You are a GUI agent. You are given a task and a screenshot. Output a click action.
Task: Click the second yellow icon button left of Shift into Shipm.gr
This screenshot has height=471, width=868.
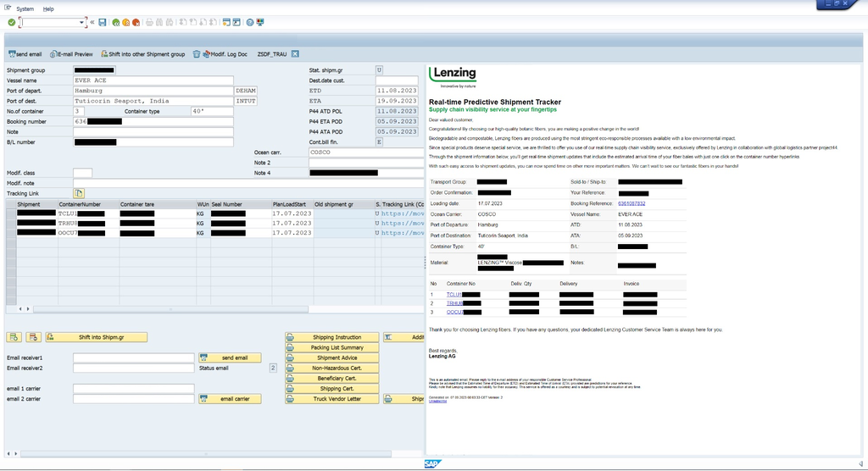click(33, 337)
